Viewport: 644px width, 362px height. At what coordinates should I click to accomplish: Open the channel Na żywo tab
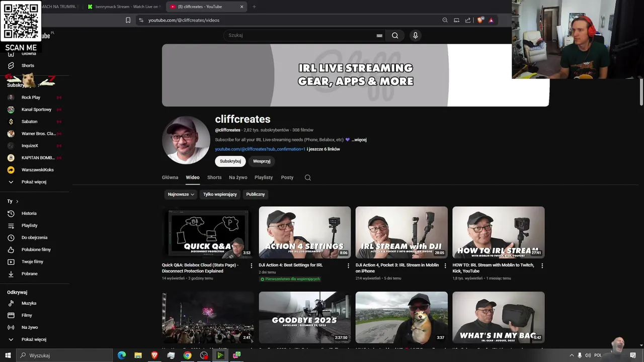coord(238,177)
